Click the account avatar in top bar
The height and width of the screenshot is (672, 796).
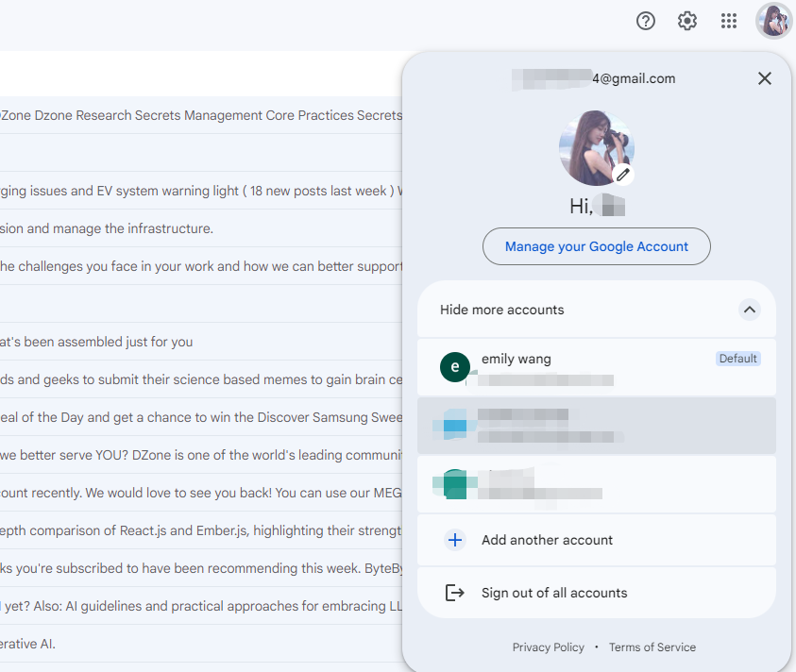pyautogui.click(x=773, y=21)
